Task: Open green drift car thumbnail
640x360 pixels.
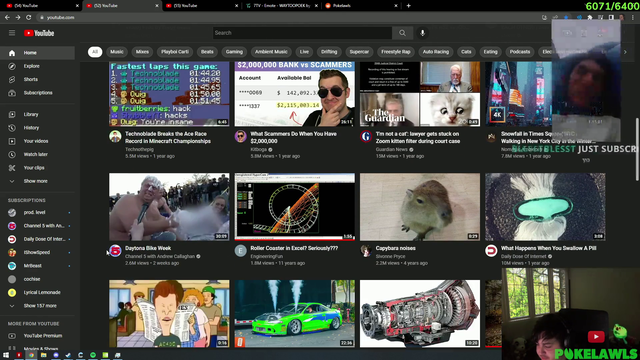Action: (x=294, y=313)
